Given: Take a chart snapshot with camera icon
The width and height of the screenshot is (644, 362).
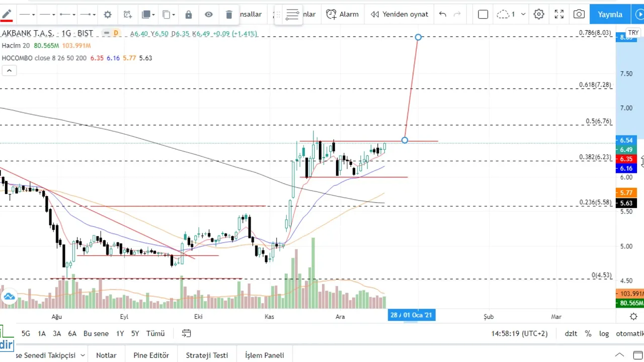Looking at the screenshot, I should tap(579, 14).
